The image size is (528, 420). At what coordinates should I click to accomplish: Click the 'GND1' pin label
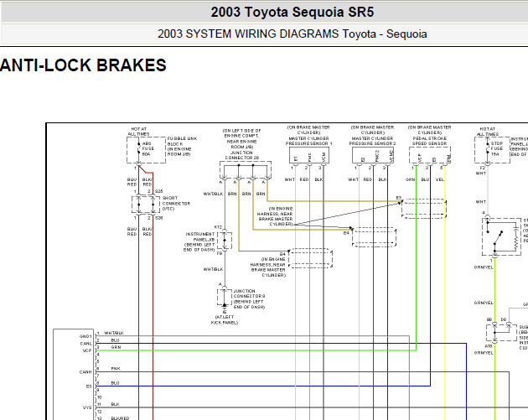[85, 336]
